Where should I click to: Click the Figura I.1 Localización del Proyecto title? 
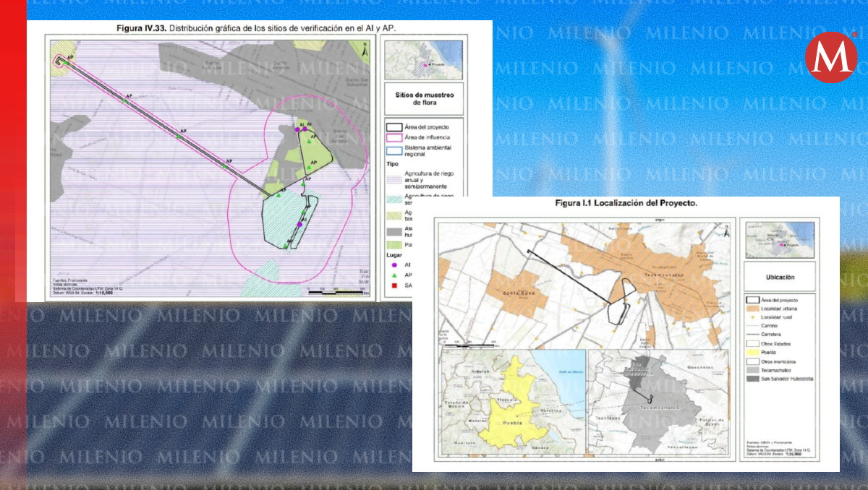(x=626, y=204)
